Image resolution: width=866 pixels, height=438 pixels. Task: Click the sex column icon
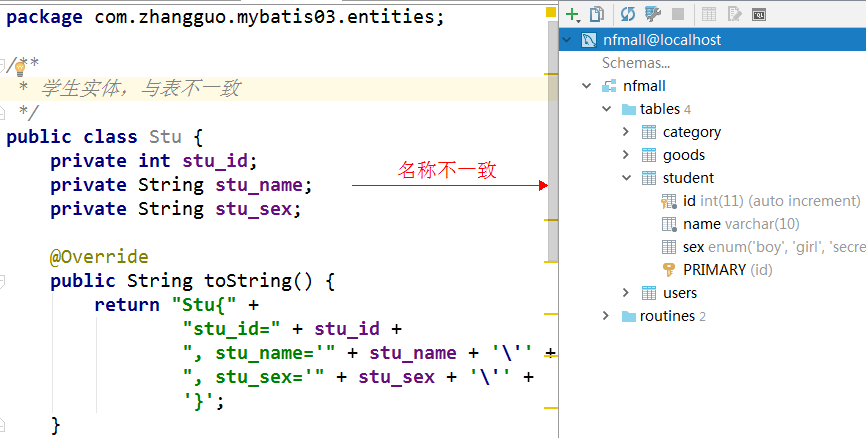click(x=669, y=247)
